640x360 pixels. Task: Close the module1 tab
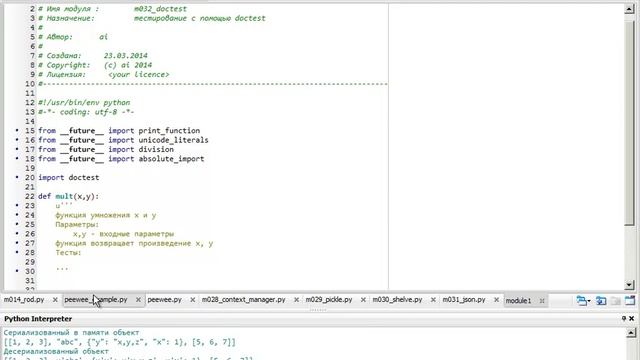pyautogui.click(x=542, y=301)
